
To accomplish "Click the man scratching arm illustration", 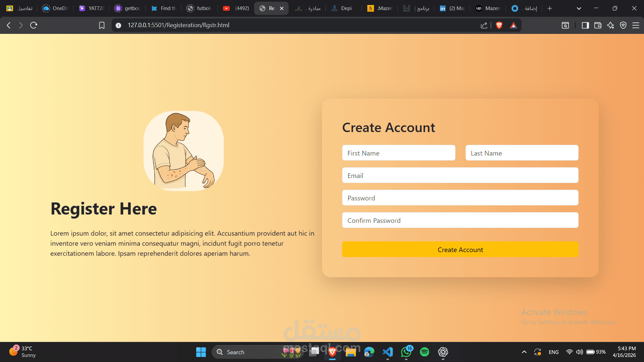I will pos(183,151).
